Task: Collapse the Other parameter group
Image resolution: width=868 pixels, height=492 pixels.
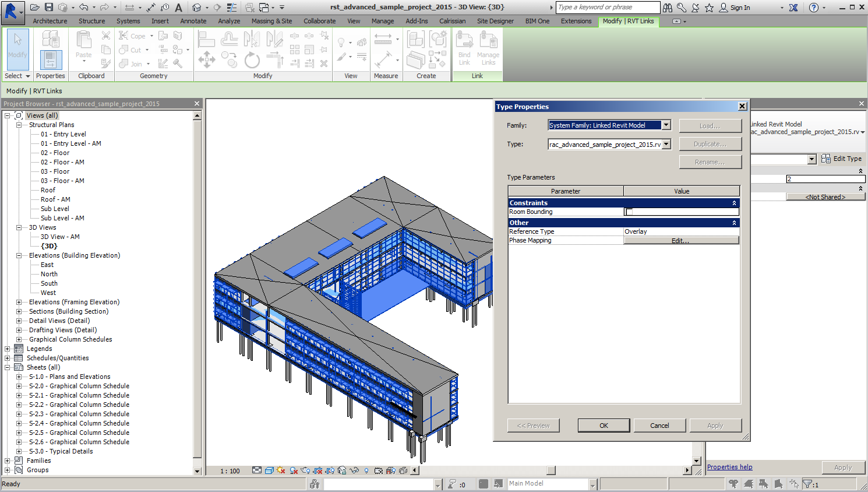Action: [x=734, y=223]
